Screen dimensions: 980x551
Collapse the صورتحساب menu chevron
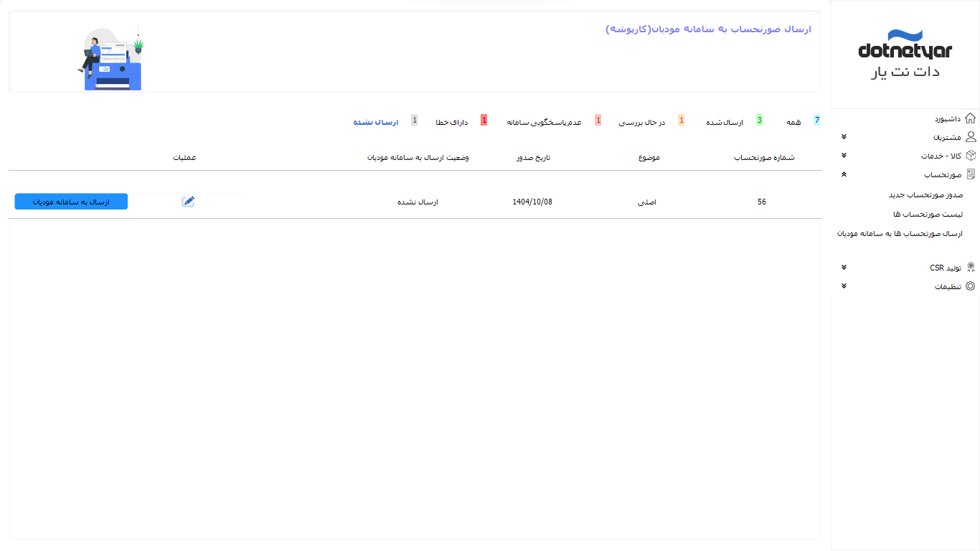coord(844,174)
